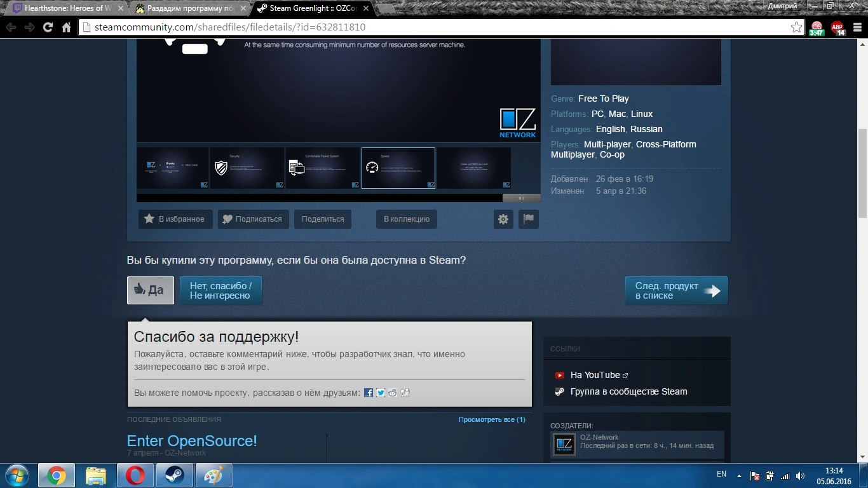Report this item with the flag icon

[x=529, y=219]
